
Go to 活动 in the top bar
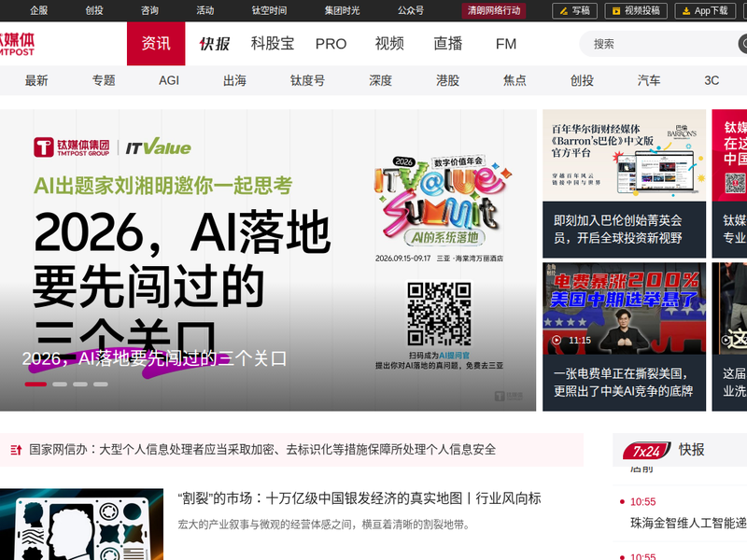coord(205,10)
